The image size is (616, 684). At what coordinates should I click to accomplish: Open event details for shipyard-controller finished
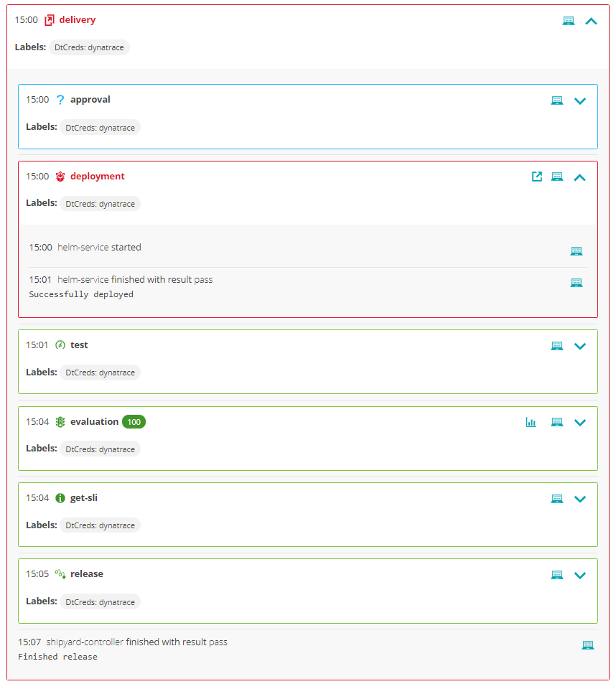(588, 645)
